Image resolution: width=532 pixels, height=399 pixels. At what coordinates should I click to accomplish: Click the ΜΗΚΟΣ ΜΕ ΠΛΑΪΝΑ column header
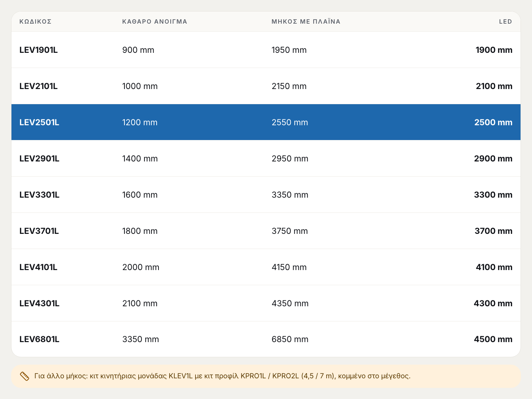point(306,21)
